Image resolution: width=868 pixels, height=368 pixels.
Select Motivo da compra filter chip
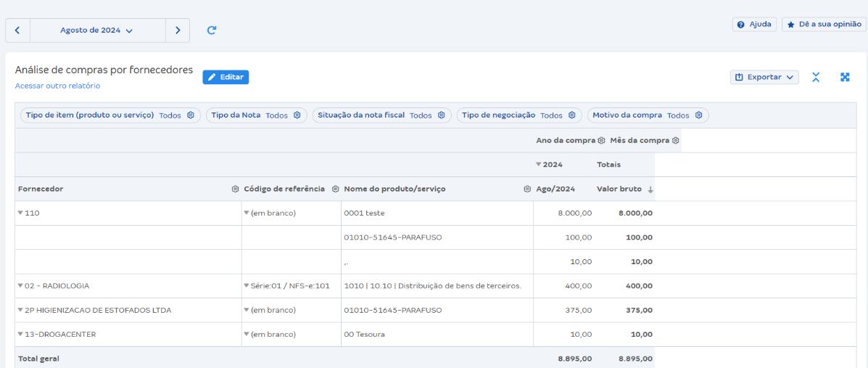648,115
